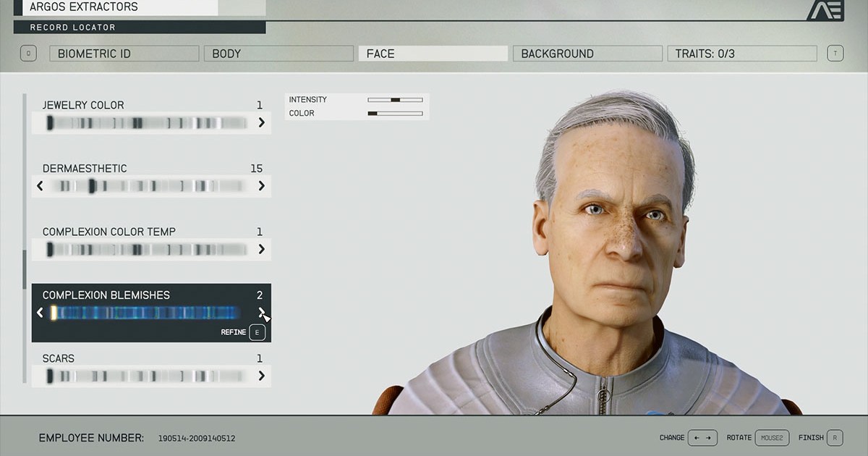
Task: Click the left chevron on Dermaesthetic
Action: coord(41,185)
